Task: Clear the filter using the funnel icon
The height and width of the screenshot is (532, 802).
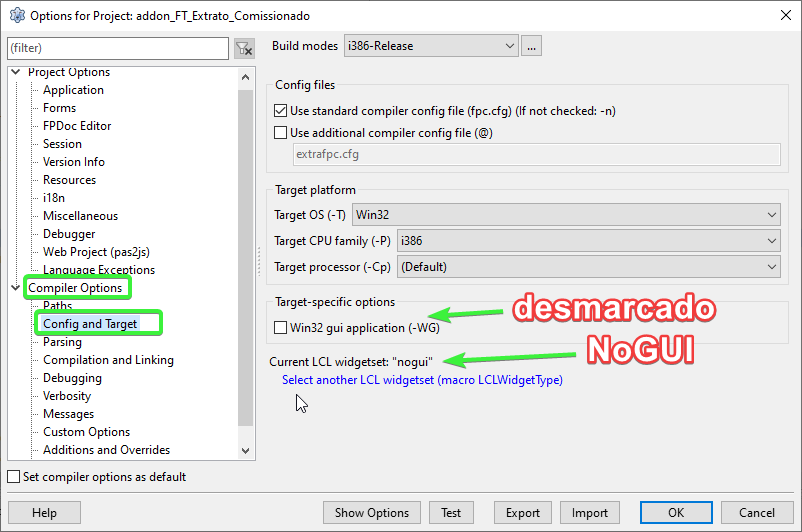Action: (x=244, y=49)
